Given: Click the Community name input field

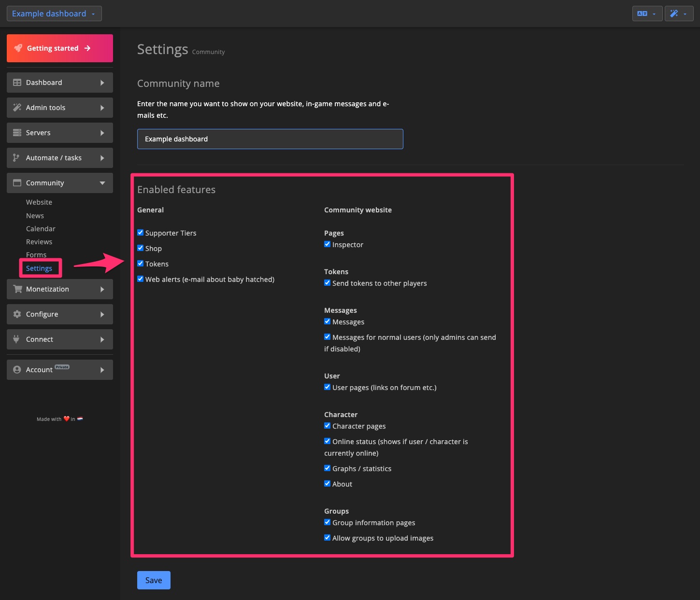Looking at the screenshot, I should pos(270,139).
